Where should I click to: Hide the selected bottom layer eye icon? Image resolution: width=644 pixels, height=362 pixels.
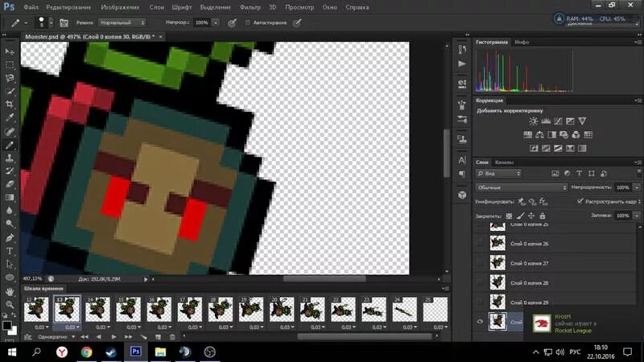pyautogui.click(x=480, y=322)
